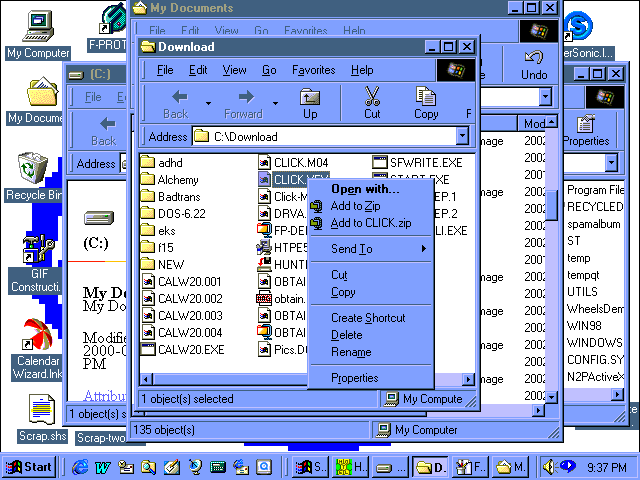Select the Alchemy folder in file list
Screen dimensions: 640x480
[177, 180]
